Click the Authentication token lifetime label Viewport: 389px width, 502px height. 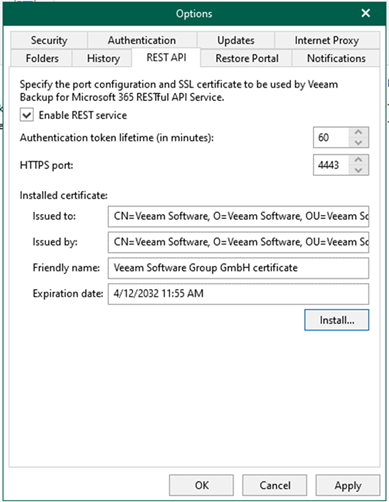(117, 138)
